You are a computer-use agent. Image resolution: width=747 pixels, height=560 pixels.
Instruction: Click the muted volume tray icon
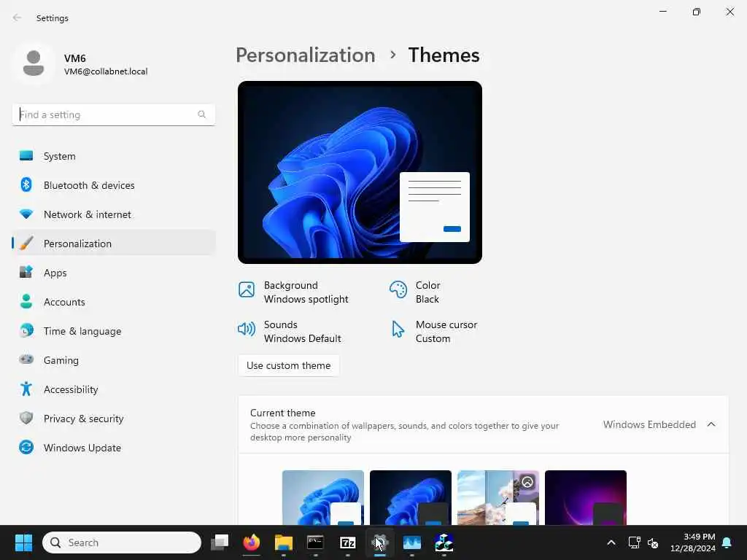click(653, 542)
